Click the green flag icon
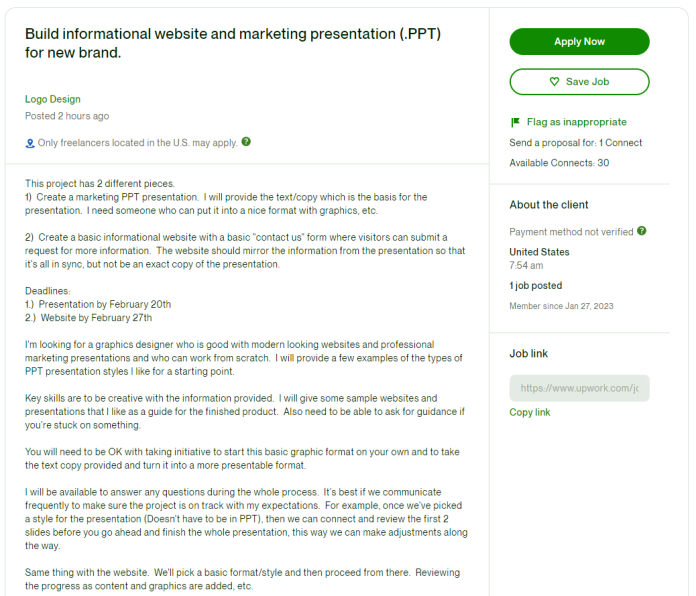Image resolution: width=696 pixels, height=596 pixels. click(515, 122)
